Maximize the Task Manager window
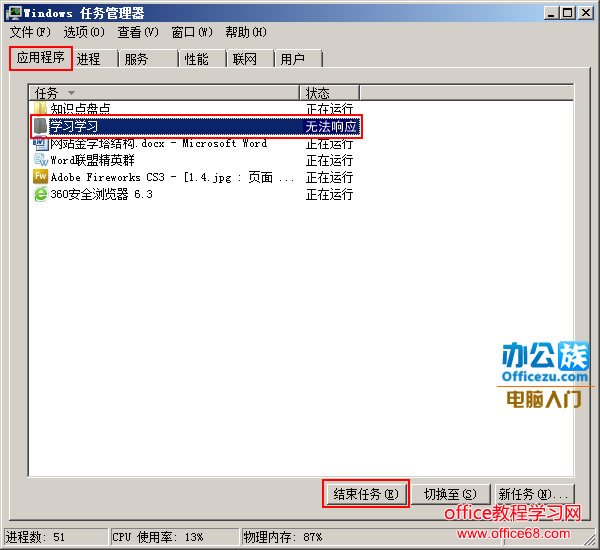This screenshot has width=600, height=550. [x=567, y=13]
